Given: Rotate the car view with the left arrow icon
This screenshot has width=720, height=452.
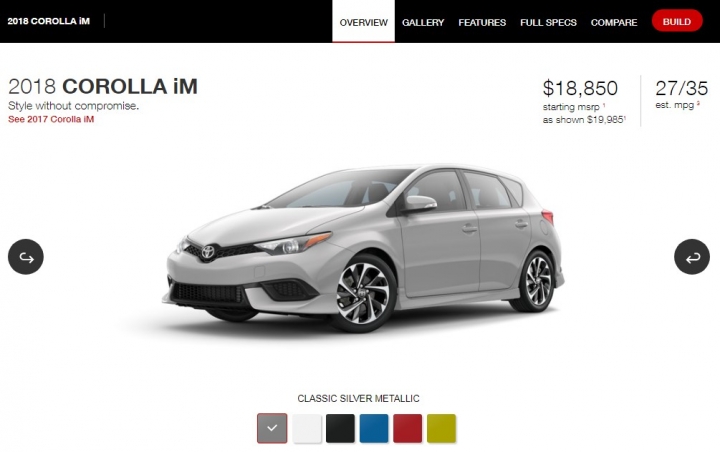Looking at the screenshot, I should (26, 257).
